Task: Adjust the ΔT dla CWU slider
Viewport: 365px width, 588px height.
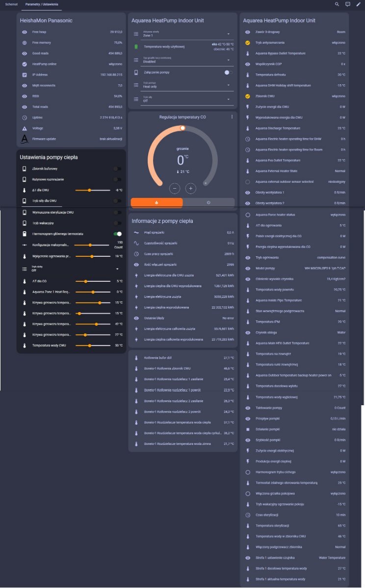Action: click(92, 190)
